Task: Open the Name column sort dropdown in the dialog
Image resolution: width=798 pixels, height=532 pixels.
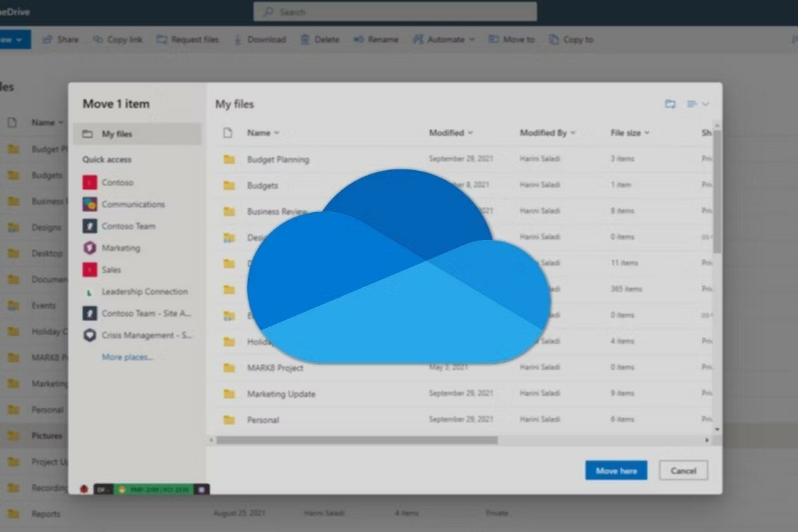Action: point(277,133)
